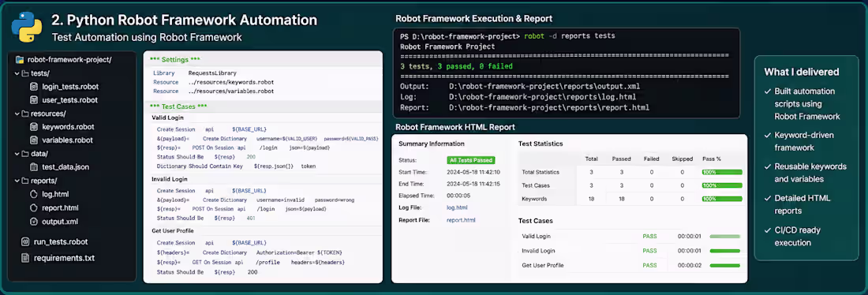Click the test_data.json file icon
Image resolution: width=868 pixels, height=295 pixels.
34,166
